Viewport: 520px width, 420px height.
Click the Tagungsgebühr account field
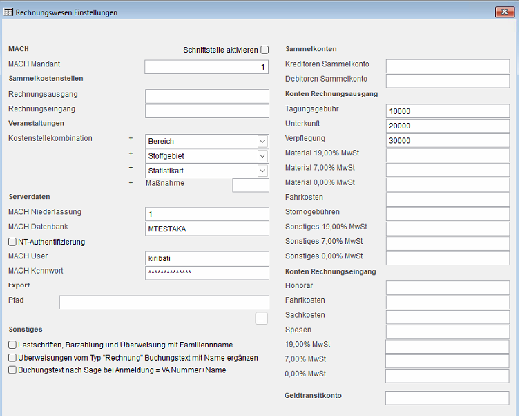coord(447,111)
